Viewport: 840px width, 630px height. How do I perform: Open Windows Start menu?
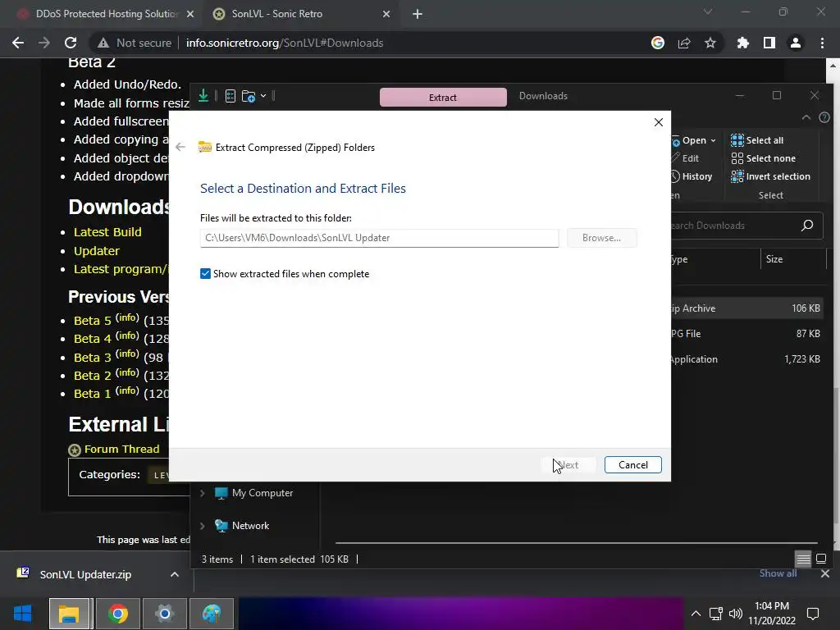(x=22, y=614)
